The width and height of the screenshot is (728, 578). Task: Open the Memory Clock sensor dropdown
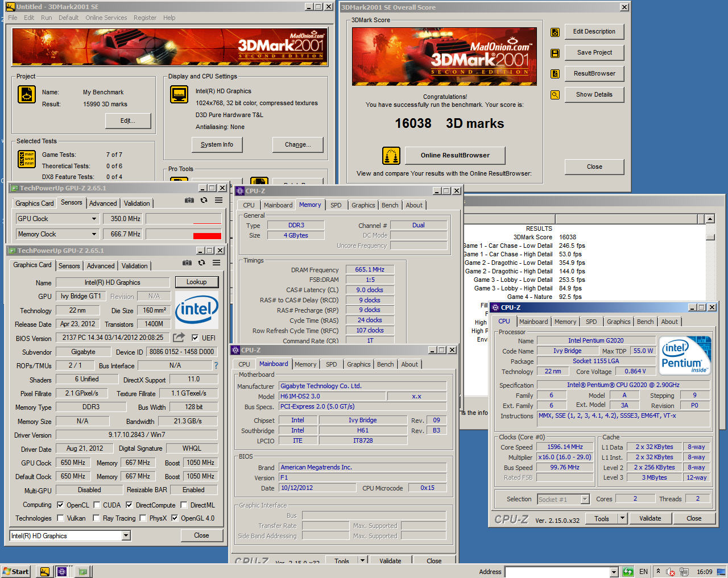tap(94, 234)
